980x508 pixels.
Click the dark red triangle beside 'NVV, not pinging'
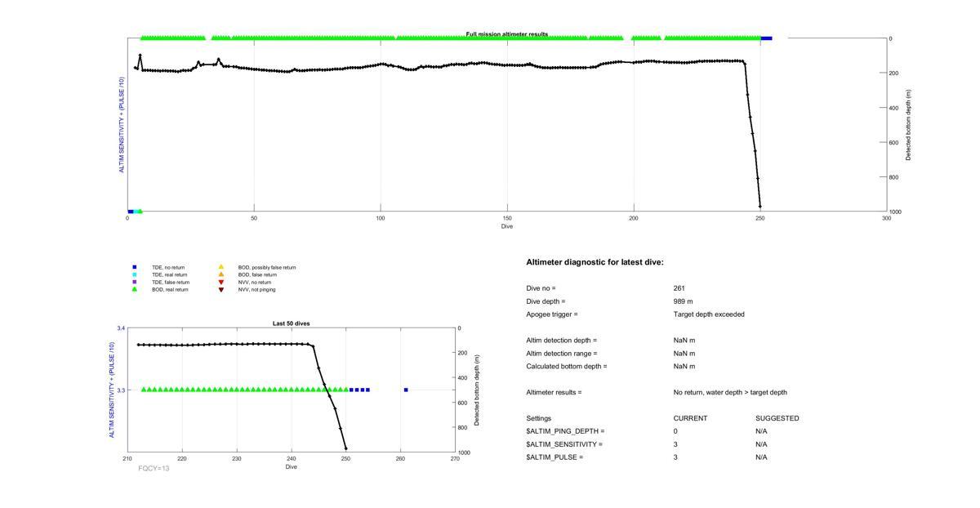click(220, 289)
